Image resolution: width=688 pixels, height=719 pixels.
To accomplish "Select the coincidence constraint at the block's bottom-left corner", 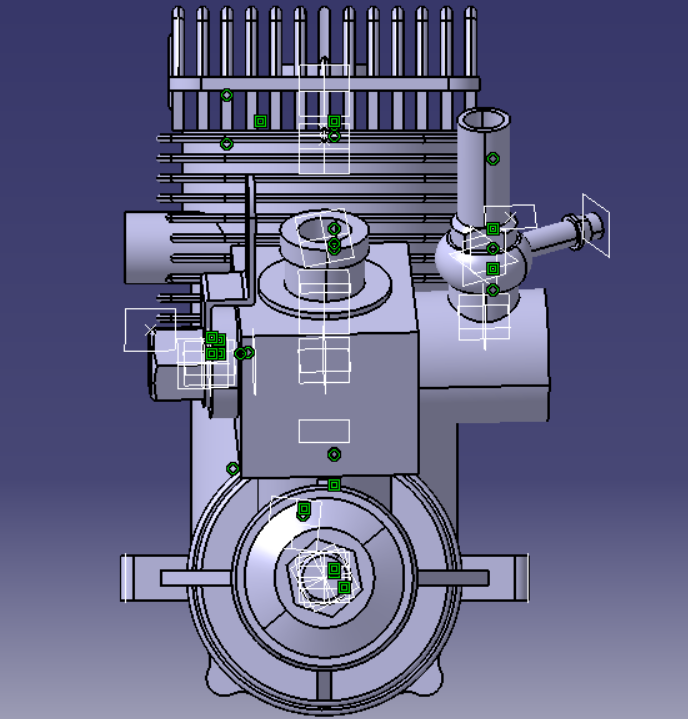I will 233,469.
